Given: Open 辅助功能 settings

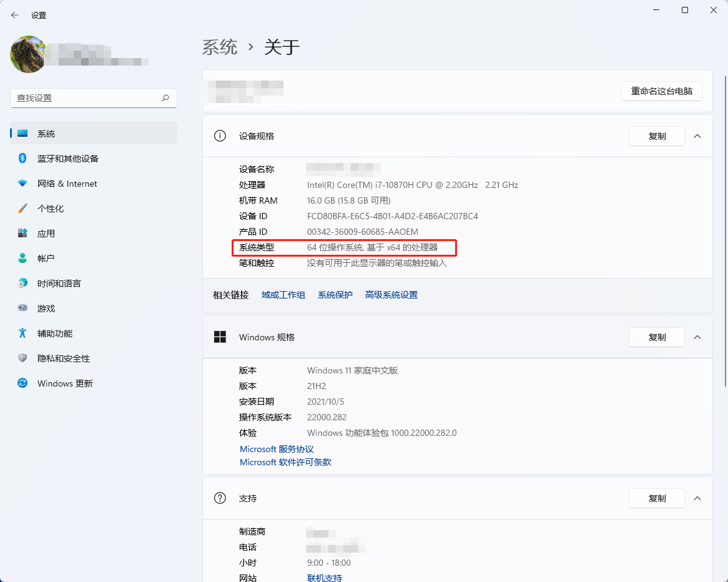Looking at the screenshot, I should (93, 333).
